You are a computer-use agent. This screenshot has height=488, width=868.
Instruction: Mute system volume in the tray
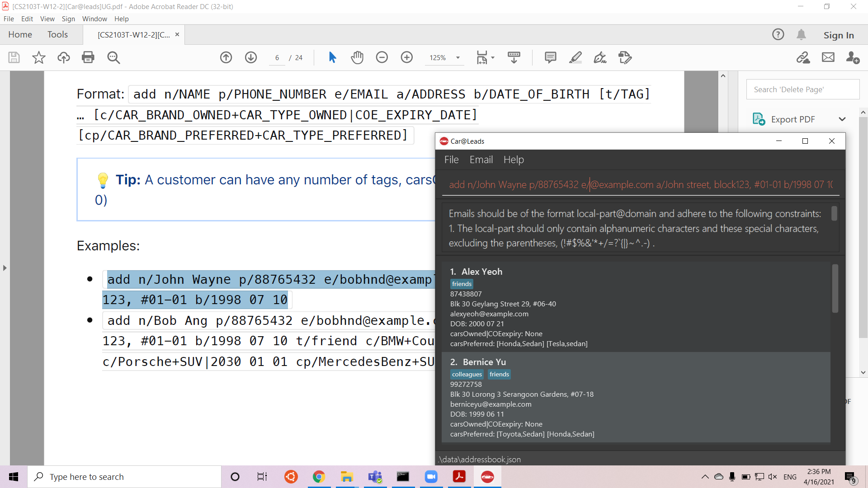773,476
